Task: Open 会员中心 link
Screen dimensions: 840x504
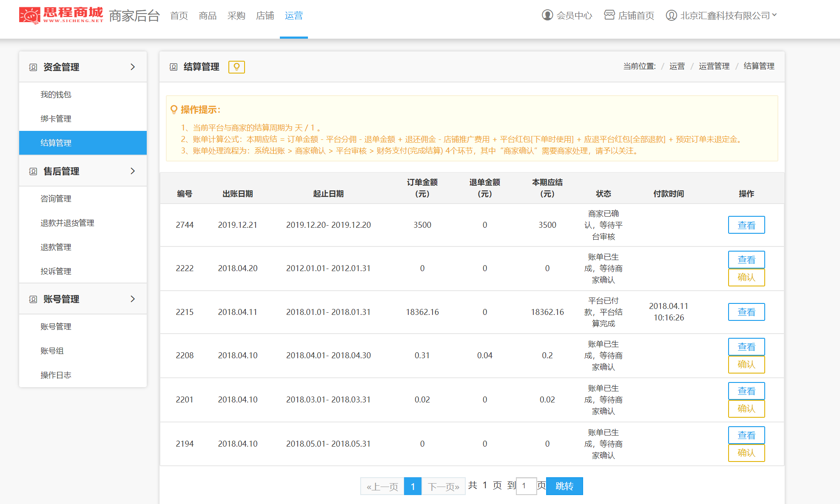Action: (574, 16)
